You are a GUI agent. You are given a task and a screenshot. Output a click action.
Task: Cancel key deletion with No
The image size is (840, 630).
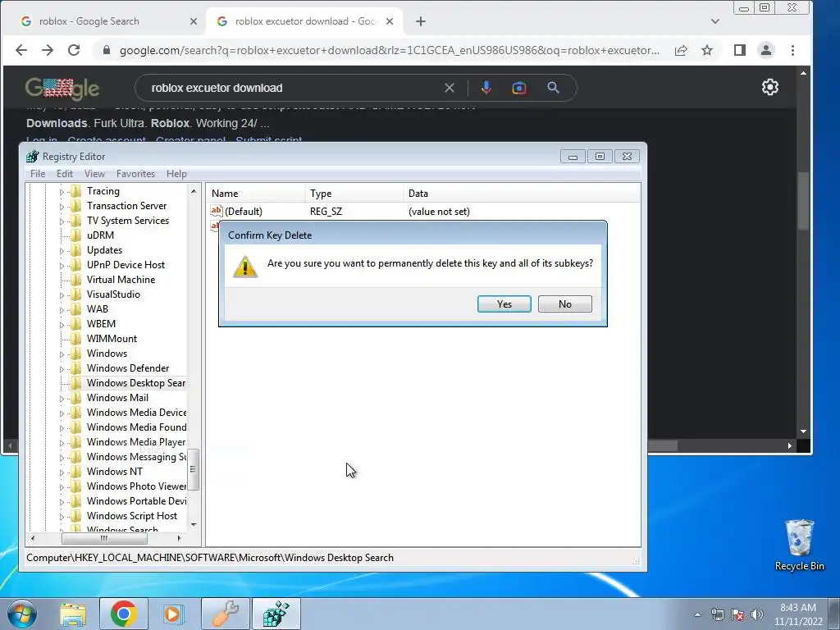coord(564,304)
